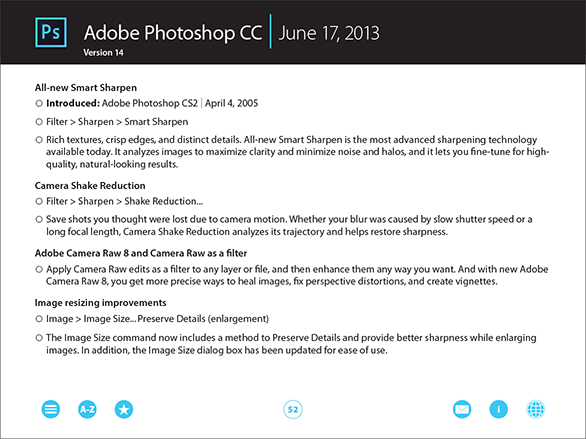Screen dimensions: 586x439
Task: Click the Adobe Photoshop CC title
Action: pyautogui.click(x=173, y=33)
